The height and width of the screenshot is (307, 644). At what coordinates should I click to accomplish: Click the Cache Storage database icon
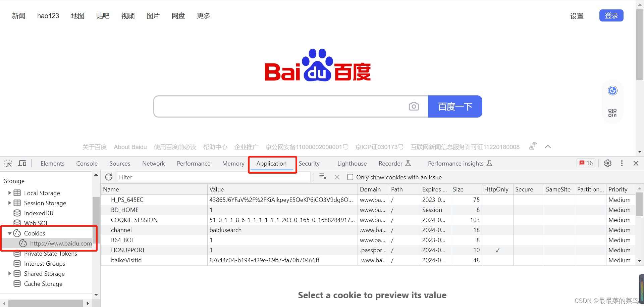click(x=17, y=283)
